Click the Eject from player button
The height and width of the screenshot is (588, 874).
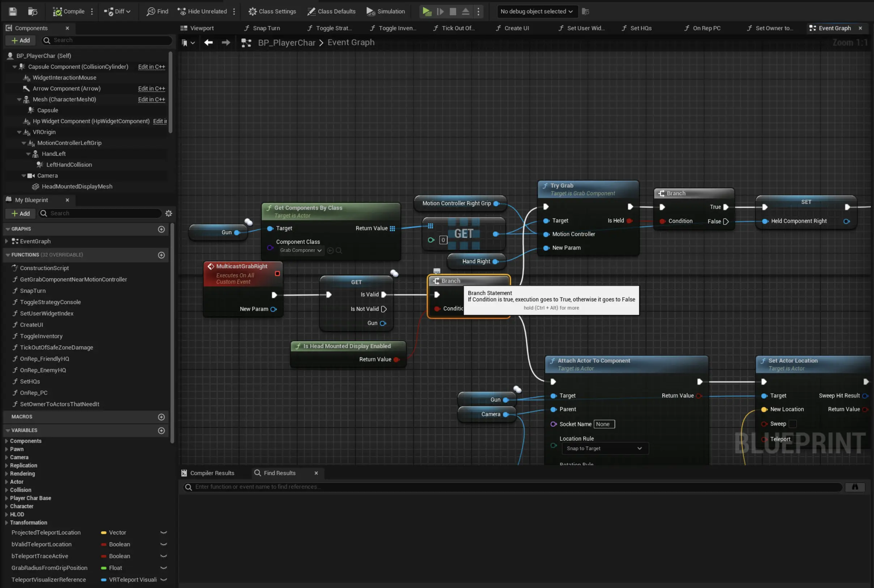point(466,11)
